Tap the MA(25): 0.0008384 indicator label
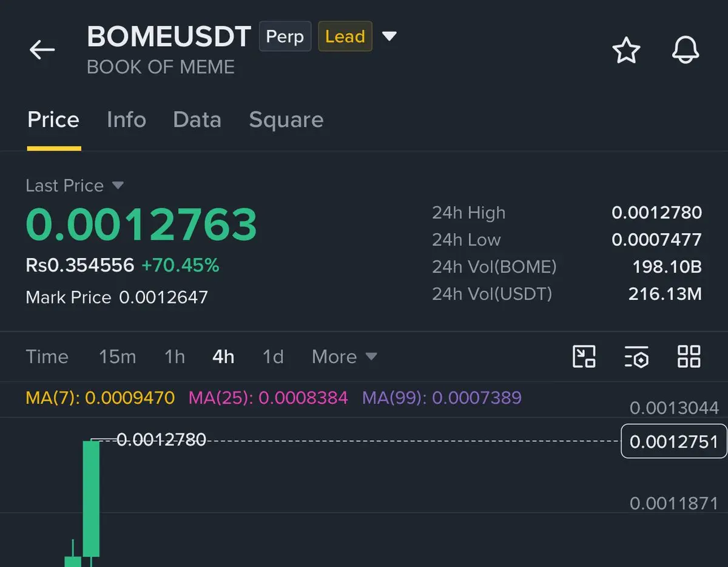The height and width of the screenshot is (567, 728). (268, 398)
